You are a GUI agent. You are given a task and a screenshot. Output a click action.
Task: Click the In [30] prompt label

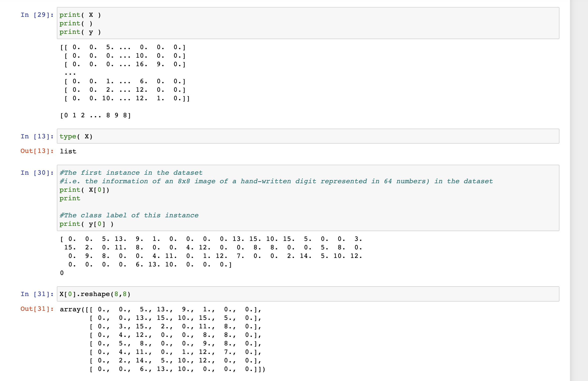click(x=37, y=173)
